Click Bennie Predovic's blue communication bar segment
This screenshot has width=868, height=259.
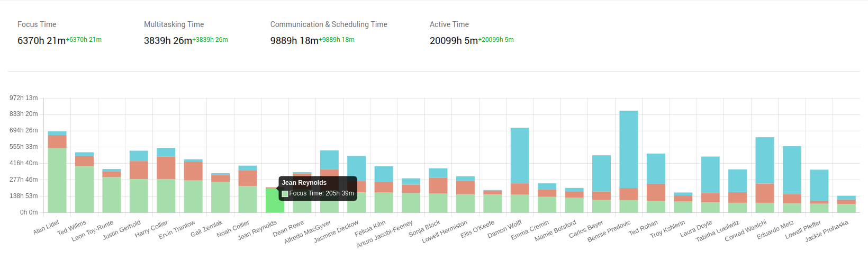click(x=629, y=149)
